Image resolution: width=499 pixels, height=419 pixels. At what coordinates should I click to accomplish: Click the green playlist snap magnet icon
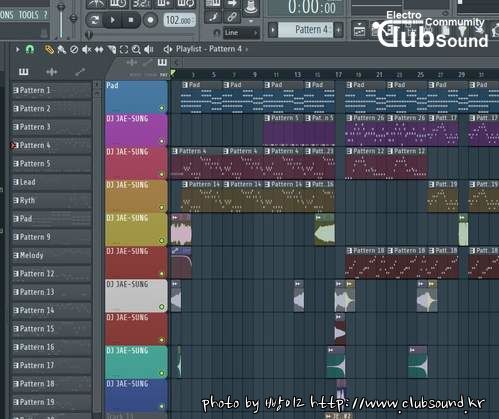(30, 50)
